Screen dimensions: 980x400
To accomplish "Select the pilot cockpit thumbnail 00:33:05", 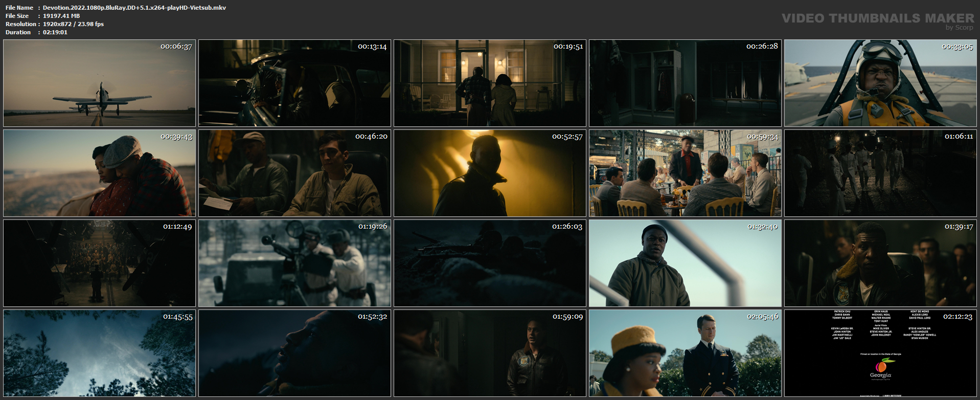I will (880, 83).
